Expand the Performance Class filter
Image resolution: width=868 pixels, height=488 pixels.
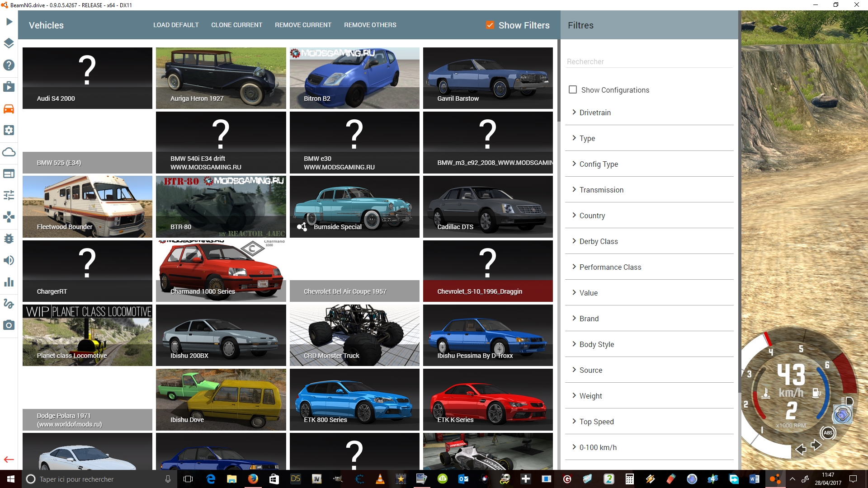[x=649, y=267]
